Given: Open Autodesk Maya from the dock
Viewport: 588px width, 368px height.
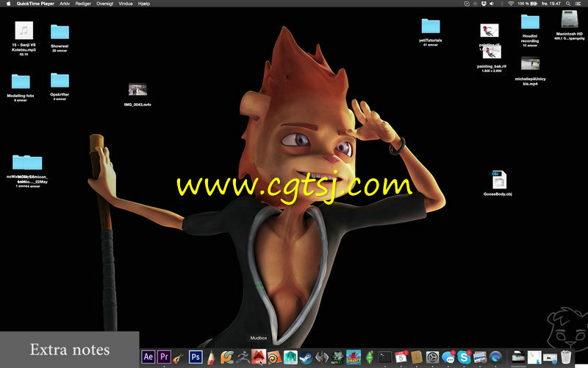Looking at the screenshot, I should pos(290,357).
